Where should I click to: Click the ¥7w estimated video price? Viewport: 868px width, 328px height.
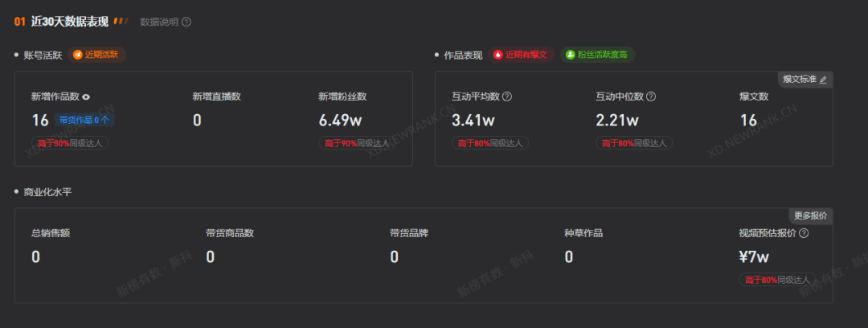(x=755, y=257)
